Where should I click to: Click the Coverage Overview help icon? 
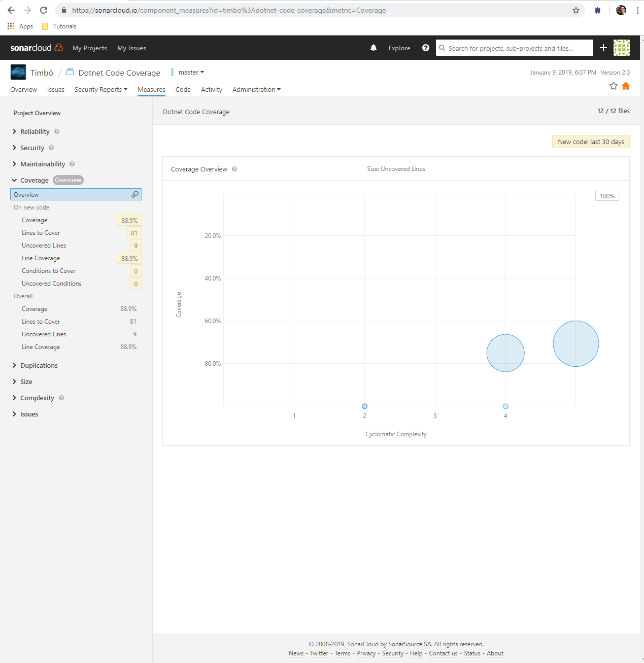234,169
